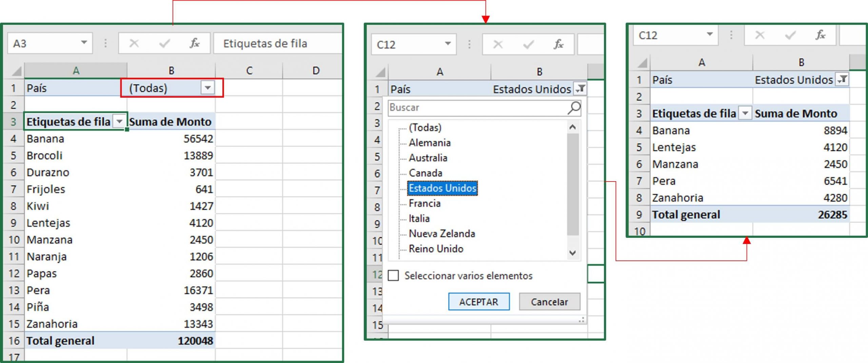Select column B header in left spreadsheet

(171, 70)
